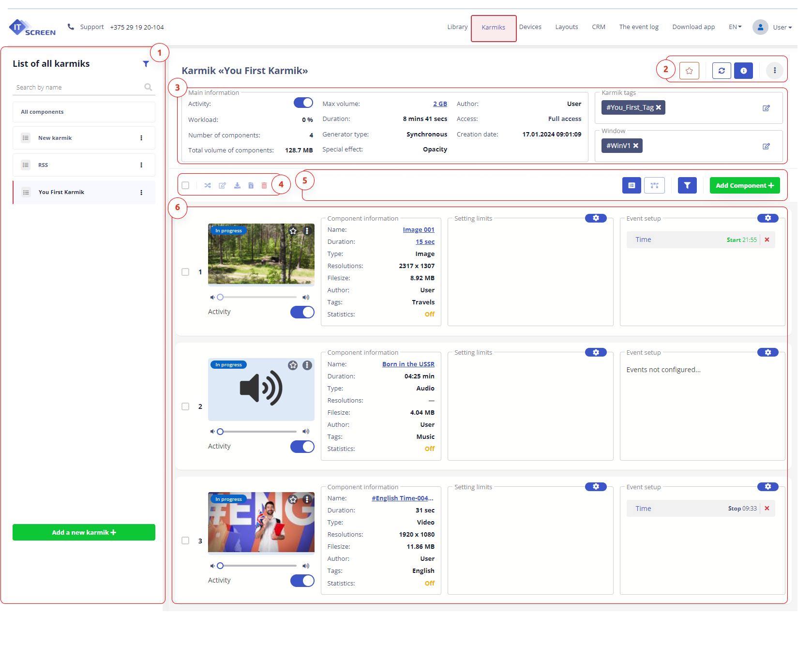Click the red trash delete icon
The height and width of the screenshot is (646, 812).
pyautogui.click(x=264, y=185)
